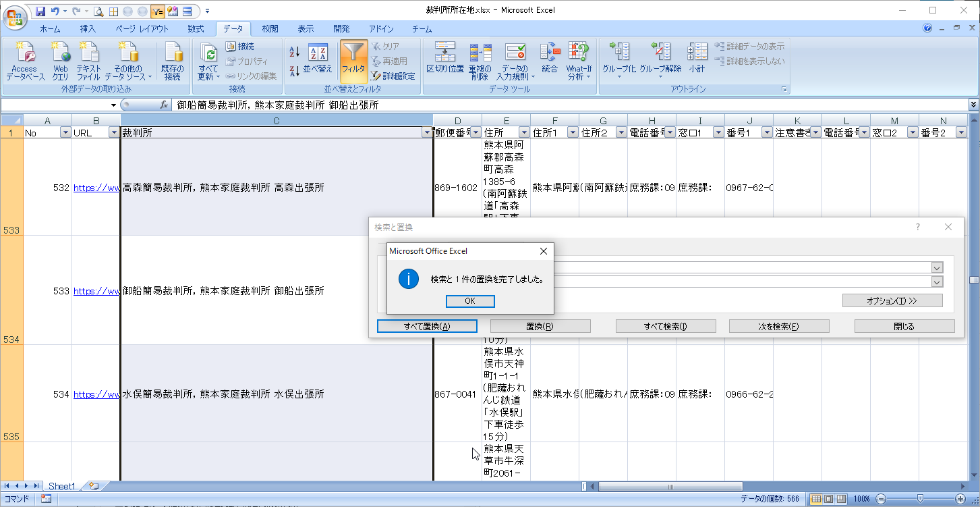Open Data Validation rules
The height and width of the screenshot is (507, 980).
click(x=515, y=61)
